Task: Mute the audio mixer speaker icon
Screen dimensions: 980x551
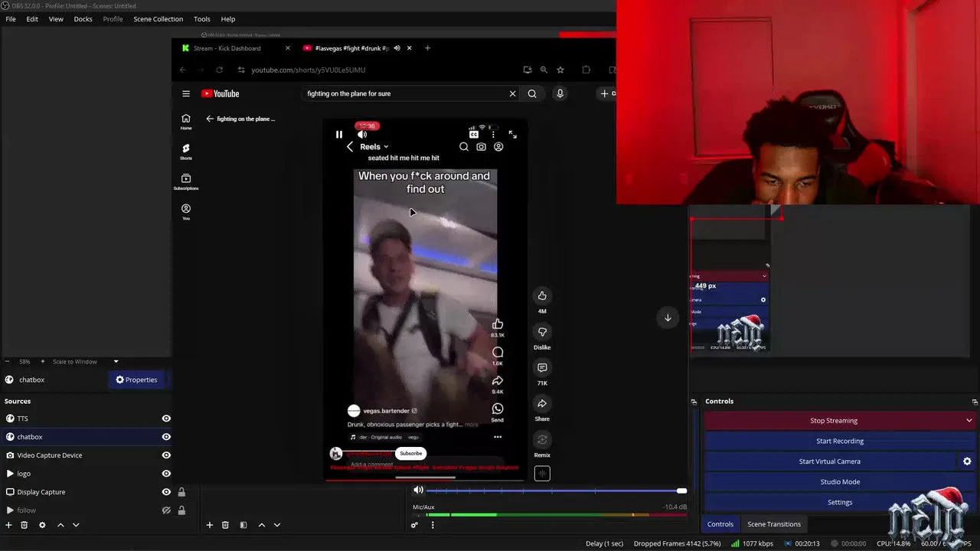Action: pyautogui.click(x=418, y=491)
